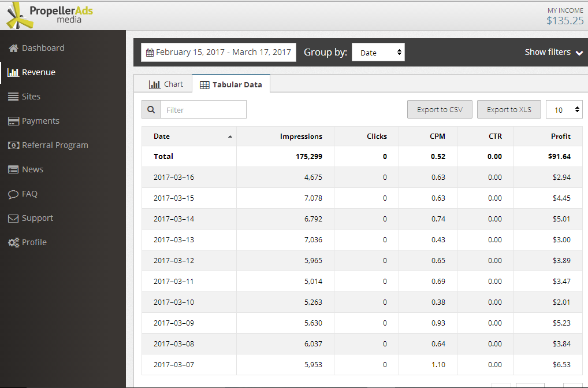Export the table to CSV
This screenshot has height=388, width=588.
pos(440,109)
